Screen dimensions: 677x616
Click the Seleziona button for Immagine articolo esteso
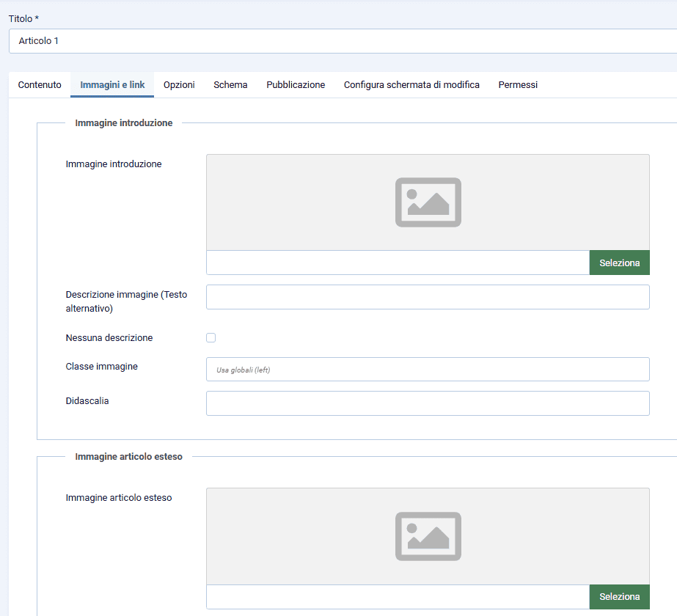tap(619, 596)
